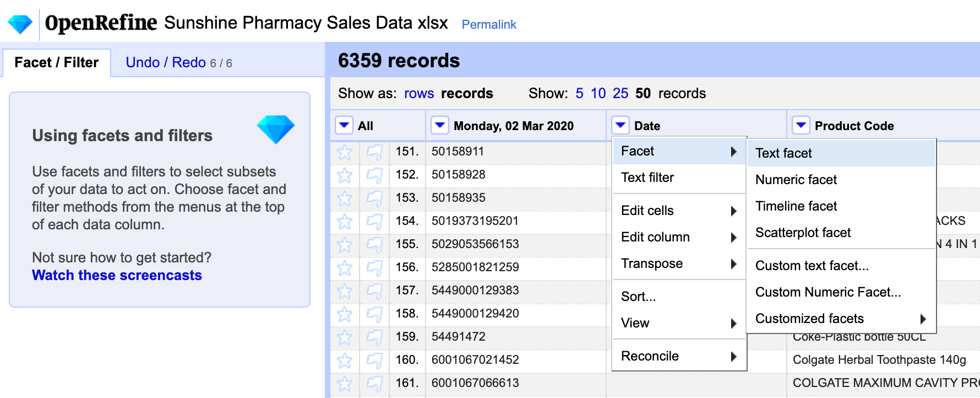Flag row 153
980x398 pixels.
(374, 198)
